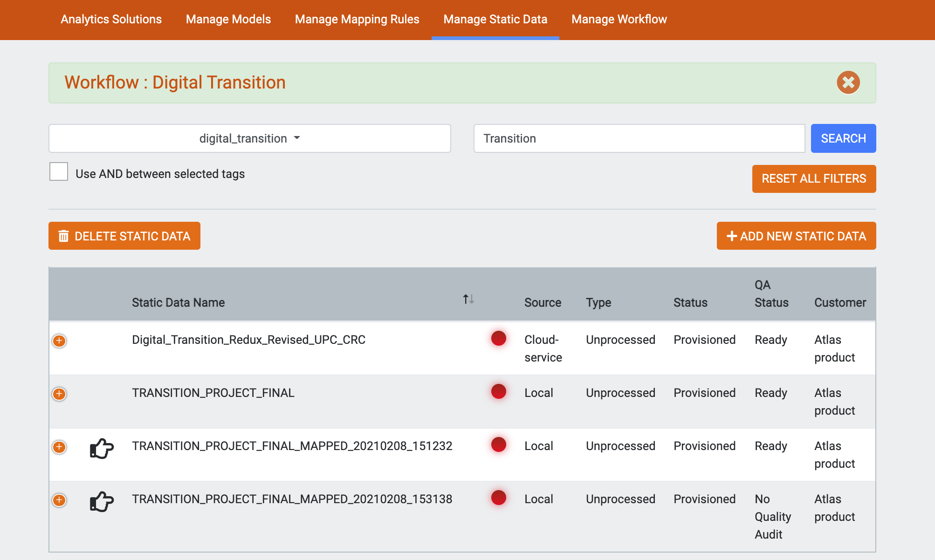Sort by Static Data Name using arrows icon
Image resolution: width=935 pixels, height=560 pixels.
[x=468, y=299]
